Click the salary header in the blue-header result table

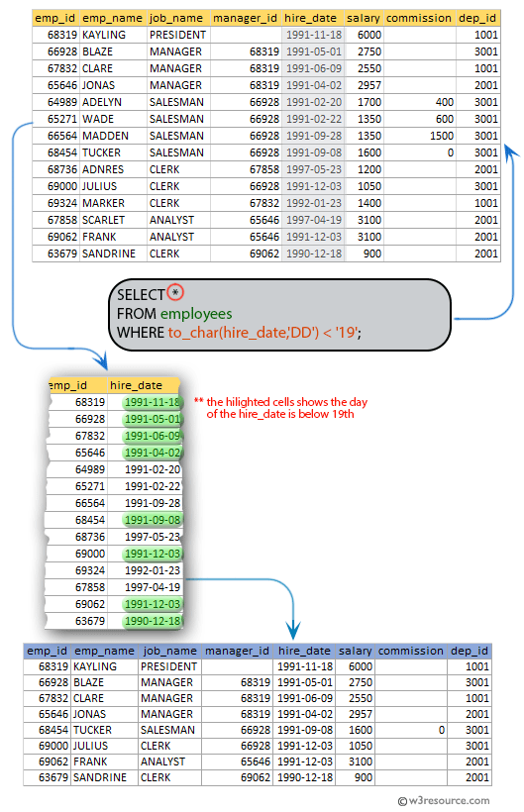coord(356,651)
